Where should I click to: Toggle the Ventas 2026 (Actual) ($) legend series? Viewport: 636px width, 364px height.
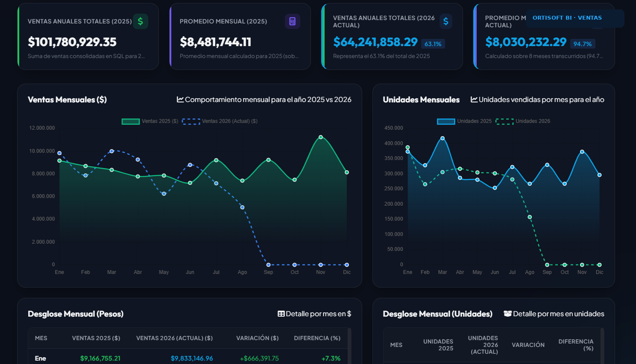tap(220, 121)
